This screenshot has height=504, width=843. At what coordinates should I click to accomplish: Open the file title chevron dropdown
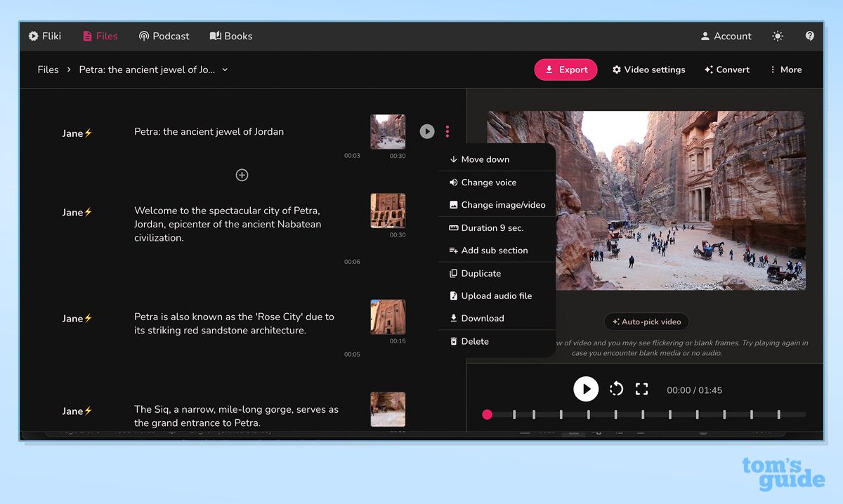click(224, 69)
